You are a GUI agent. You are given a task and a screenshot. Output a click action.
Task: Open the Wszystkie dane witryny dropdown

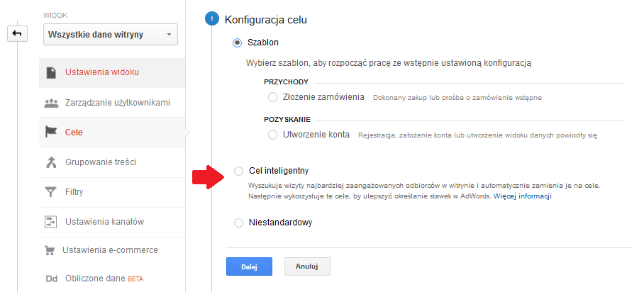point(110,34)
